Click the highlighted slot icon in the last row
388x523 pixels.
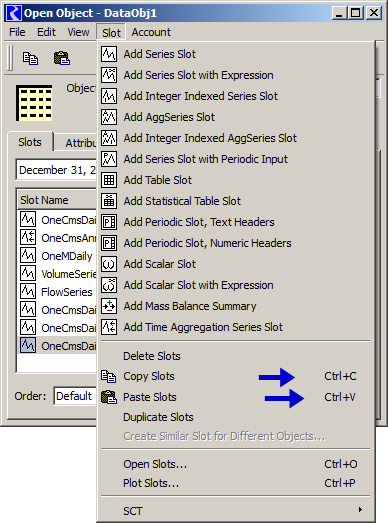point(28,346)
